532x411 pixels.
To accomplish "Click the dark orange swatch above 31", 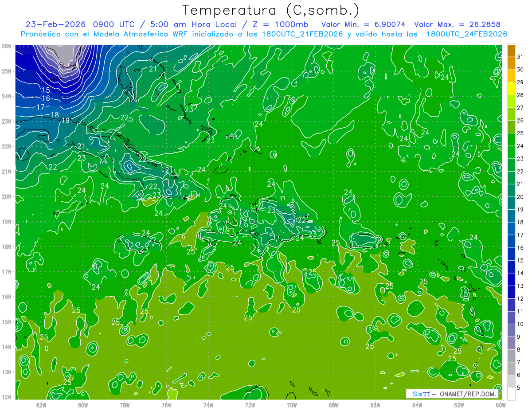I will click(x=511, y=51).
